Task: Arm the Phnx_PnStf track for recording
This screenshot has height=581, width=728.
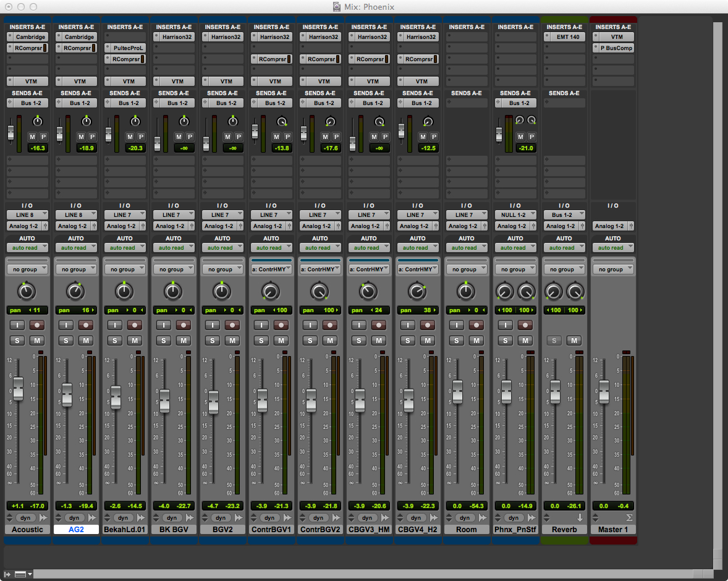Action: coord(525,325)
